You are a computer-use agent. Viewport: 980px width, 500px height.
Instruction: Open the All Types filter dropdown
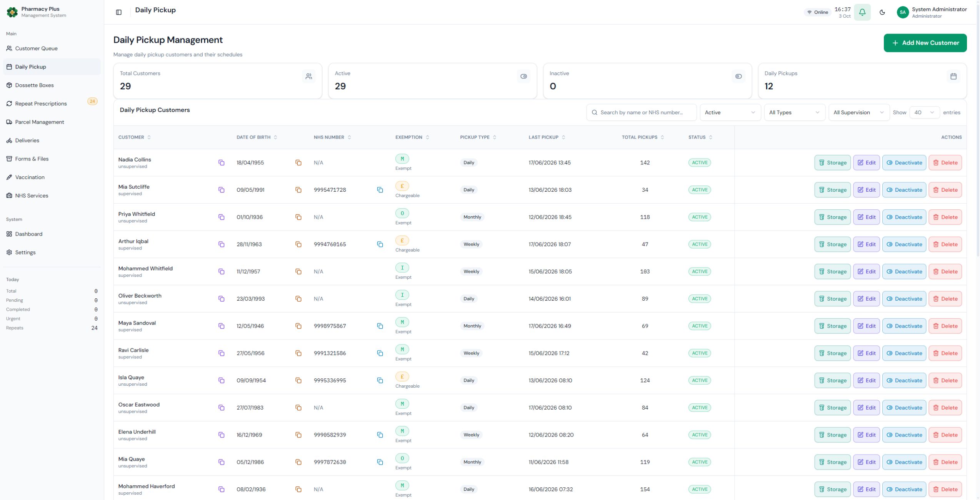click(x=794, y=112)
